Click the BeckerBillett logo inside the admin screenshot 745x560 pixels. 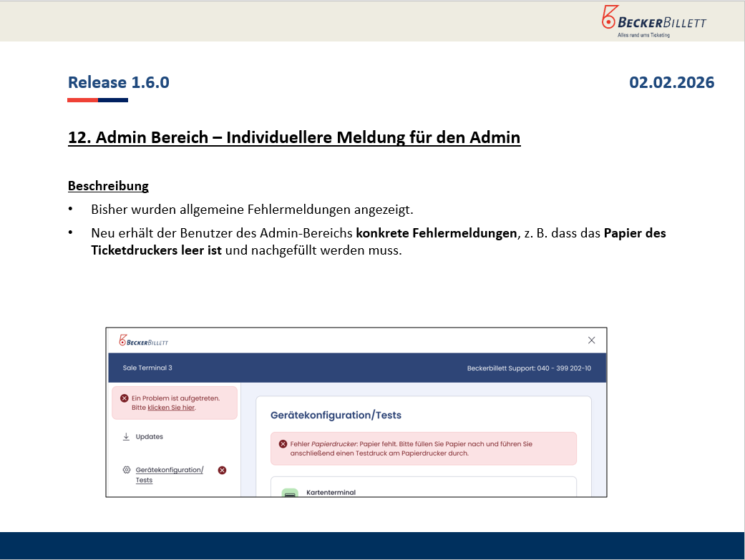(144, 341)
